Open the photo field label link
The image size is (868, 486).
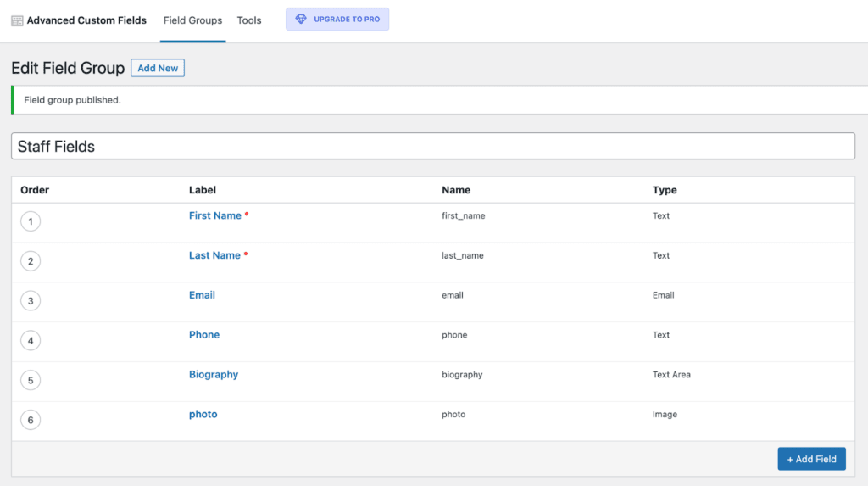(203, 415)
